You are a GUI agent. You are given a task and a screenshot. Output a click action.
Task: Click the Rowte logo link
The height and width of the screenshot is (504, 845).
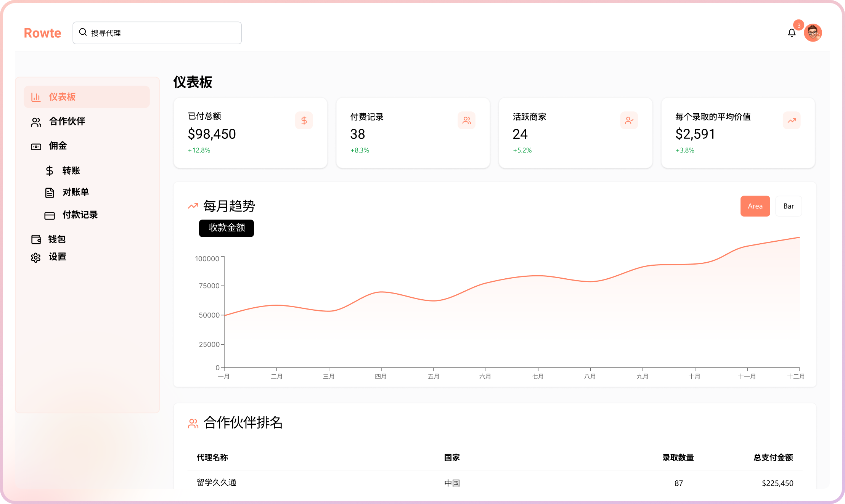tap(42, 33)
